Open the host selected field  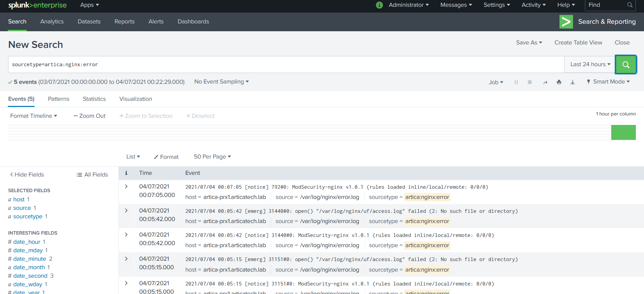pyautogui.click(x=19, y=199)
